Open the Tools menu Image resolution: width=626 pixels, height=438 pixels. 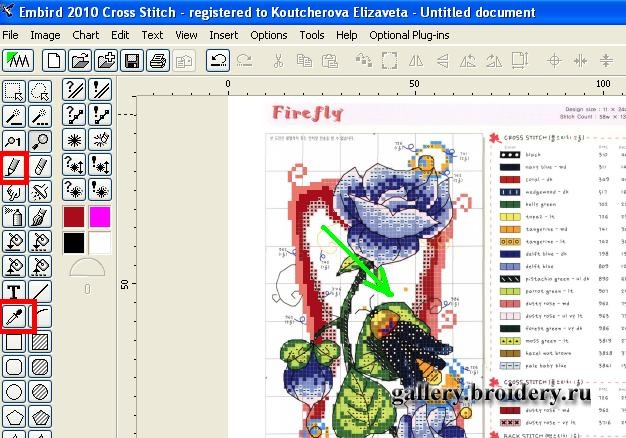(312, 35)
